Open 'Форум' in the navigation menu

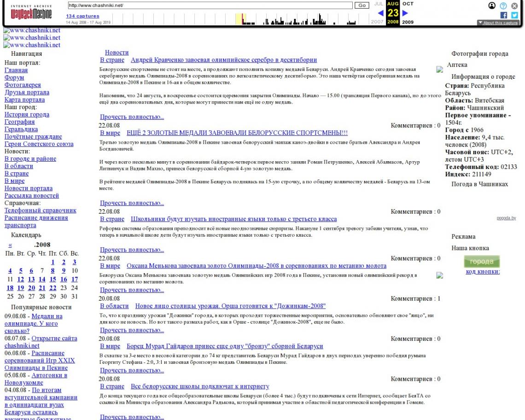click(14, 77)
